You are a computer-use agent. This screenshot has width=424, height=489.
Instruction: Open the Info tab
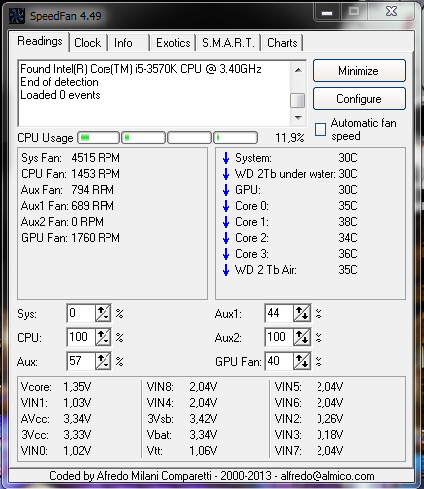click(x=128, y=43)
